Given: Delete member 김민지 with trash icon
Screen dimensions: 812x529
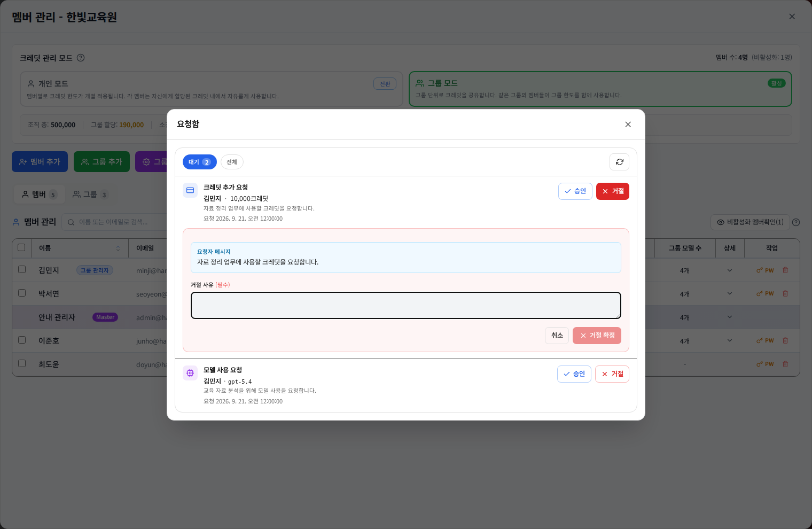Looking at the screenshot, I should [785, 270].
